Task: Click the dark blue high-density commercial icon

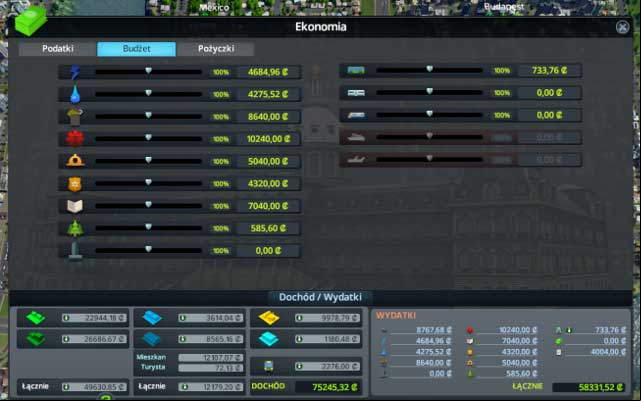Action: 152,339
